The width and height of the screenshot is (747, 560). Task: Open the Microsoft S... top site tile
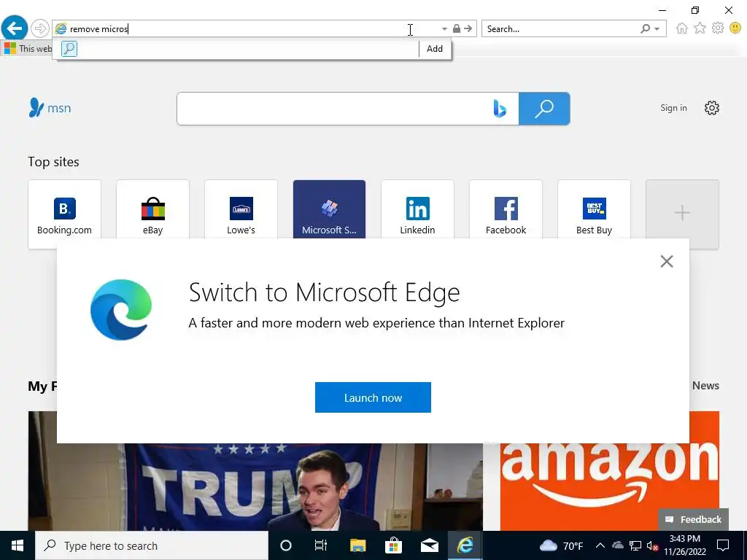[329, 209]
